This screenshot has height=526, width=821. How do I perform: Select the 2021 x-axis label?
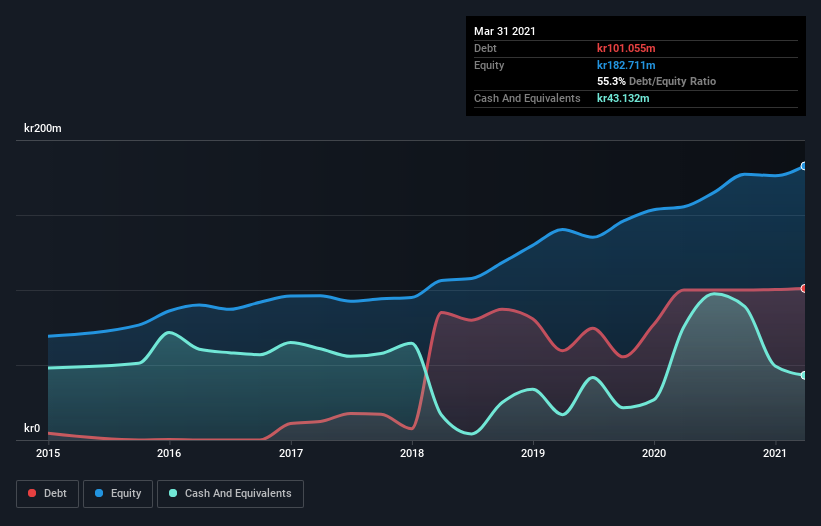775,453
